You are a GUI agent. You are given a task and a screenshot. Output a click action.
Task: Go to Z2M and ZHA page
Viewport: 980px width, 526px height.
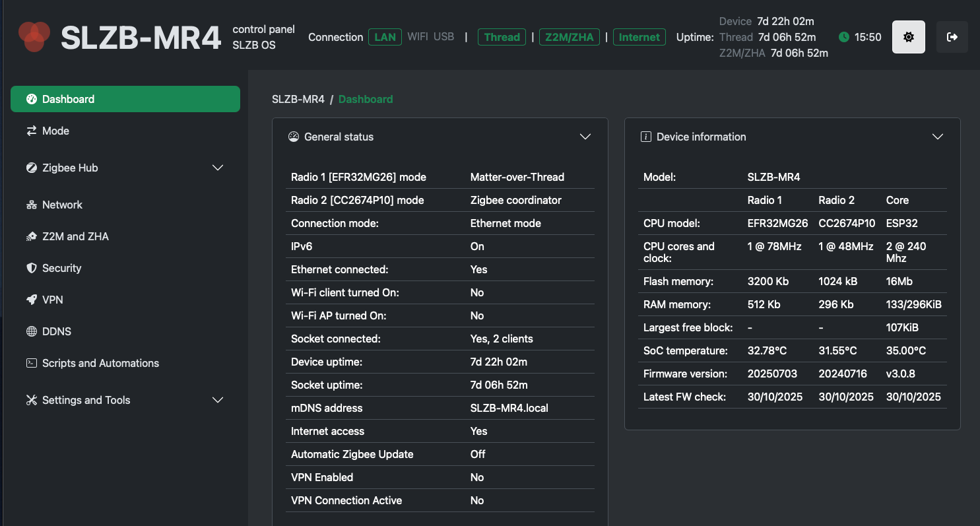[75, 236]
